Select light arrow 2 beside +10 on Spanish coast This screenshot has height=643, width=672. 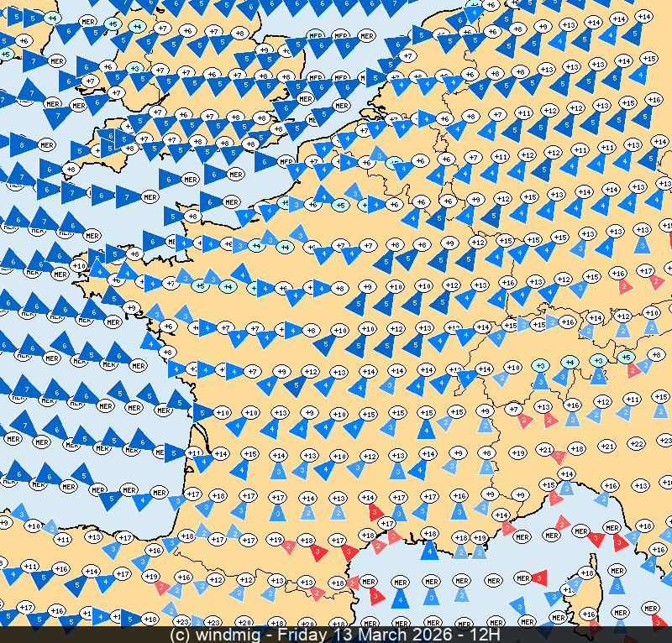50,527
